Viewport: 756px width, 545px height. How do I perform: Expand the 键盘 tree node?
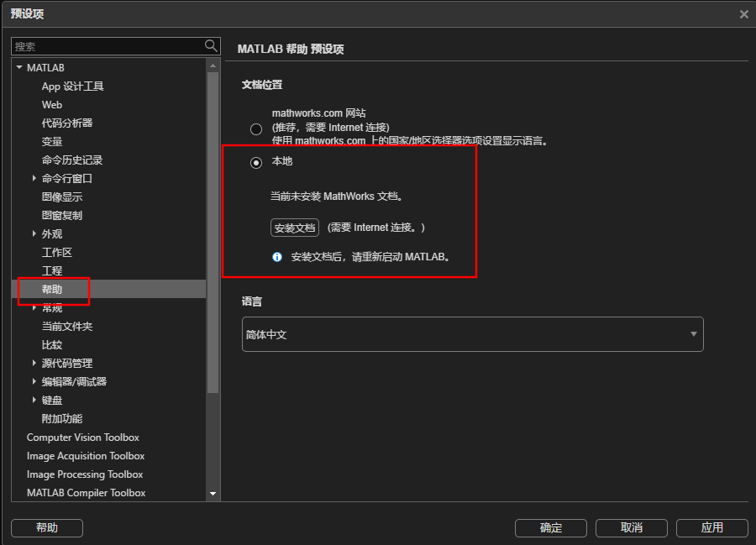(x=34, y=400)
